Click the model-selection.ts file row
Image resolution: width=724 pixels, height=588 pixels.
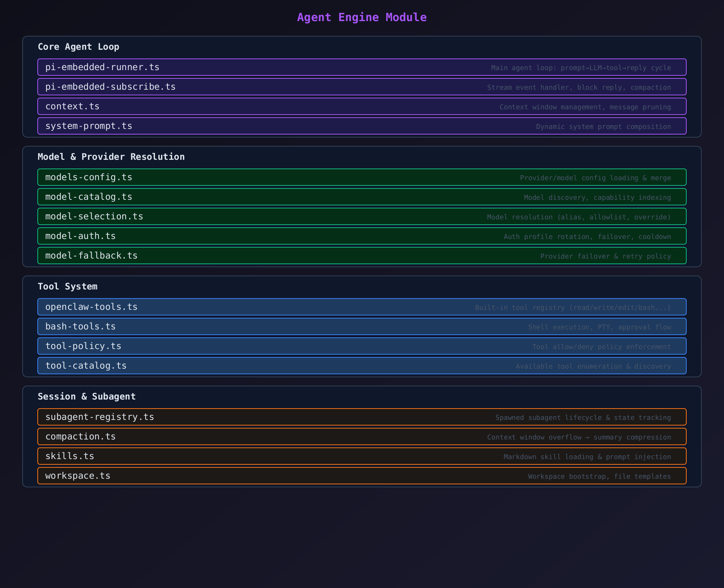(x=362, y=216)
